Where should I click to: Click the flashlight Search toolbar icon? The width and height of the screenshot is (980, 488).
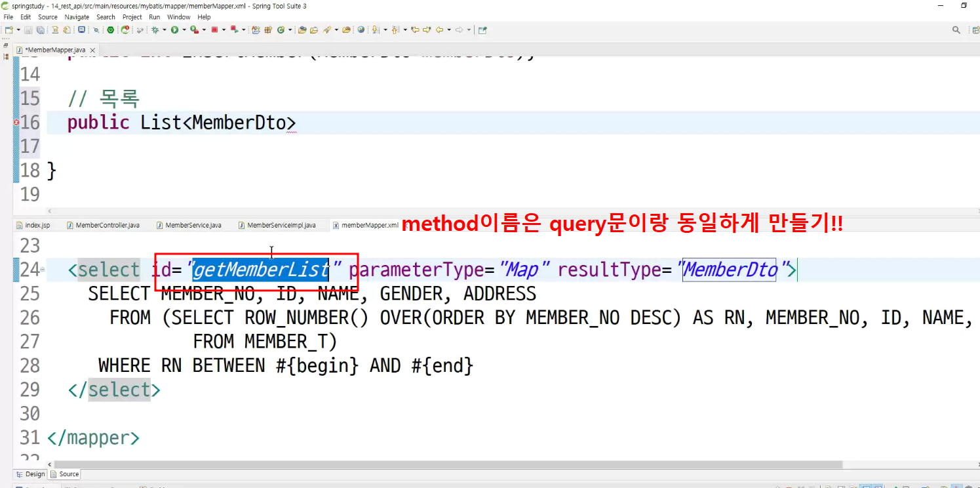pyautogui.click(x=326, y=30)
